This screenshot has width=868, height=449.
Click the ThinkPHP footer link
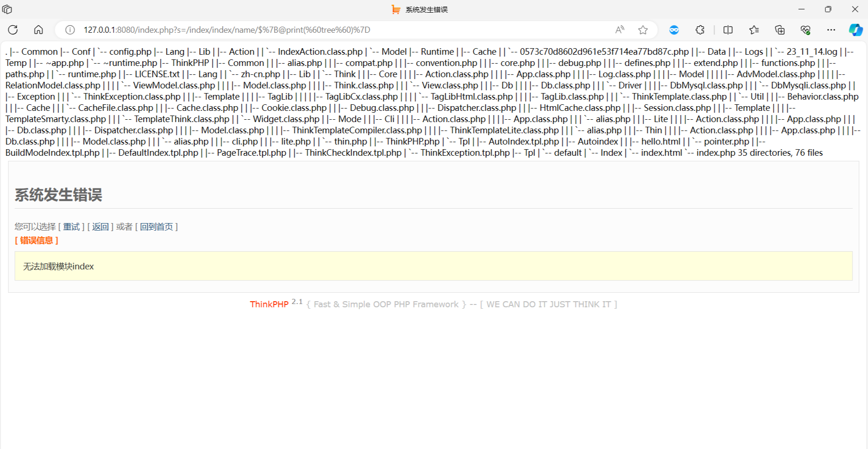click(269, 304)
